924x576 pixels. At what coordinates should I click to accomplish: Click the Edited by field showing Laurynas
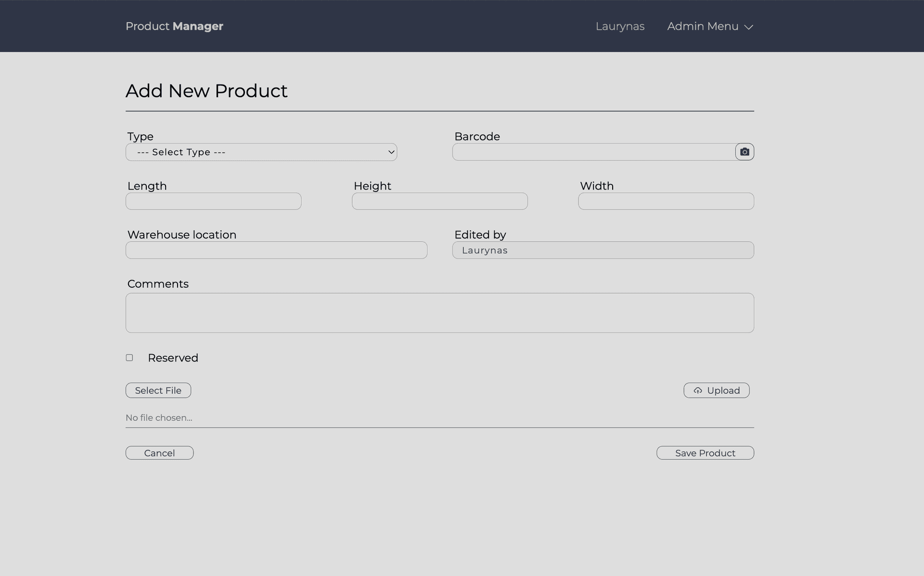pos(603,250)
